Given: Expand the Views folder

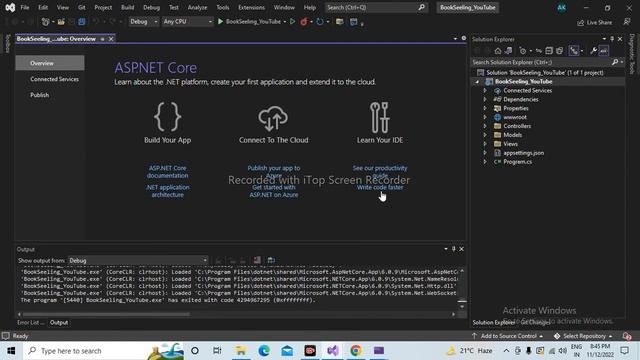Looking at the screenshot, I should coord(485,144).
